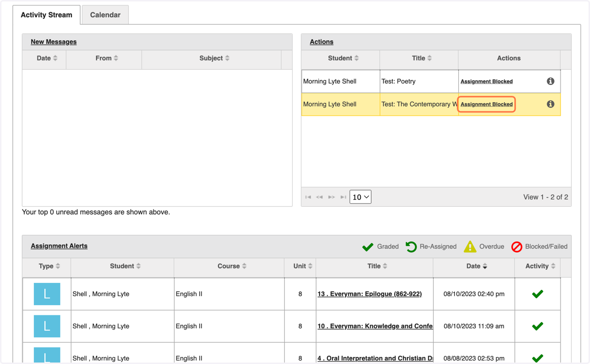This screenshot has width=590, height=364.
Task: Sort New Messages by Subject
Action: coord(214,58)
